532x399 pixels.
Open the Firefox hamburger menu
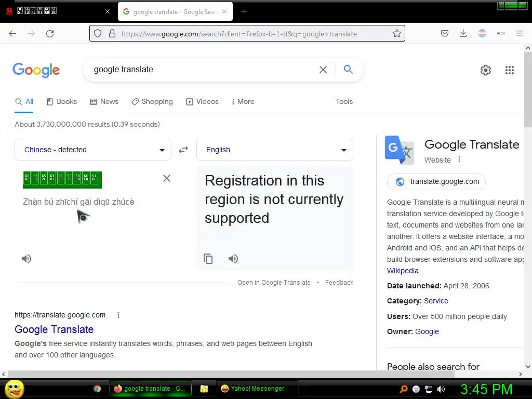click(519, 33)
